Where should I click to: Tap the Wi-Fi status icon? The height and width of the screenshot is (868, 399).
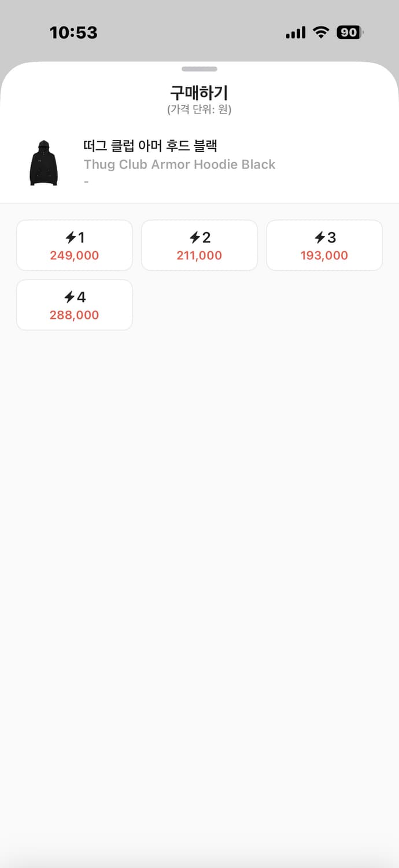(320, 33)
